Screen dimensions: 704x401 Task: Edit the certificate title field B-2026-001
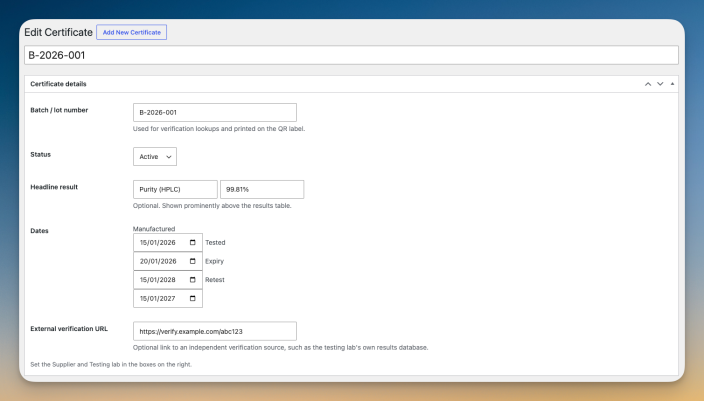coord(351,55)
